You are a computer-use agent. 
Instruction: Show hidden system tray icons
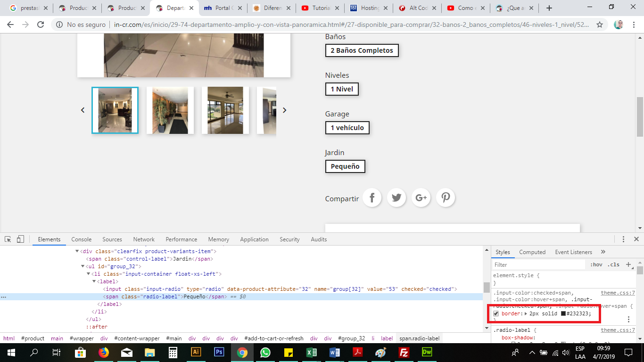pos(532,352)
